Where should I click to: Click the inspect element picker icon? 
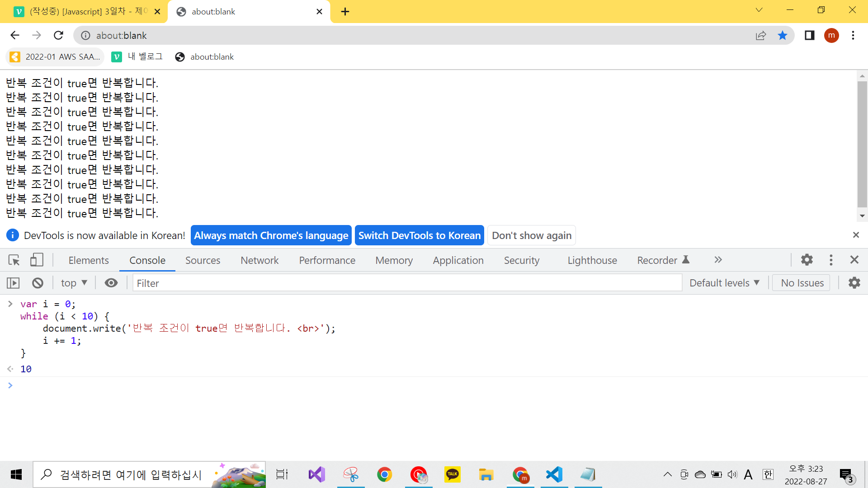(x=14, y=260)
